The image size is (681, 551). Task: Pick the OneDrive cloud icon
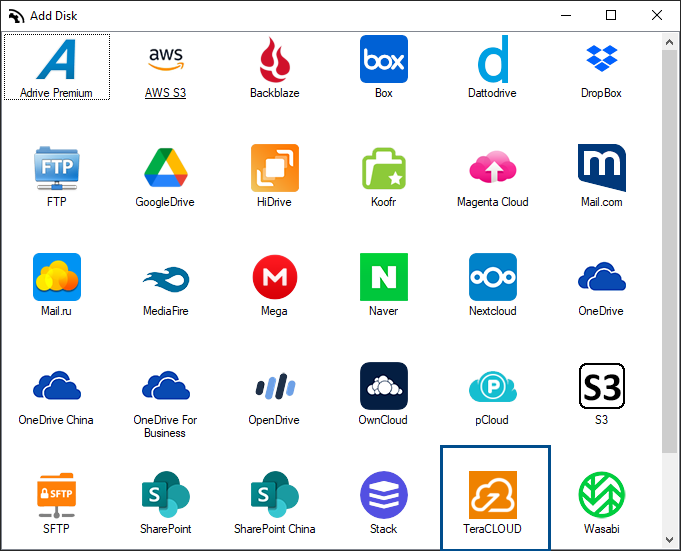[602, 276]
